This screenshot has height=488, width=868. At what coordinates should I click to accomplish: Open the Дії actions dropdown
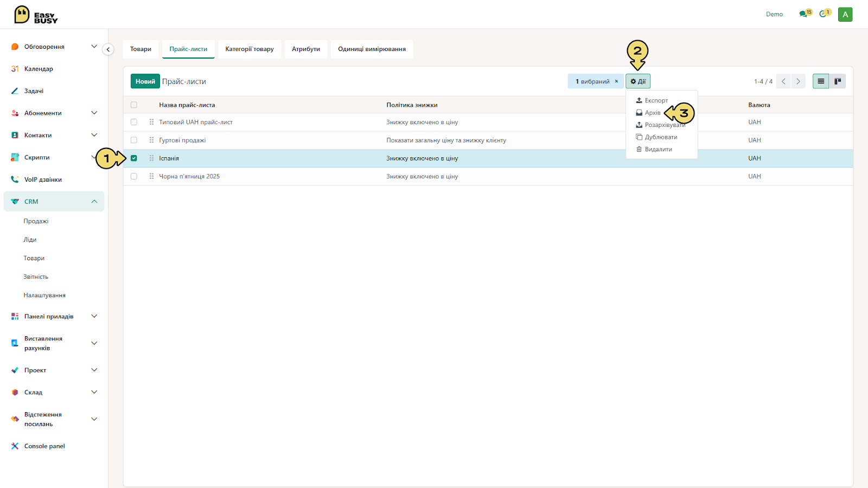pyautogui.click(x=638, y=81)
